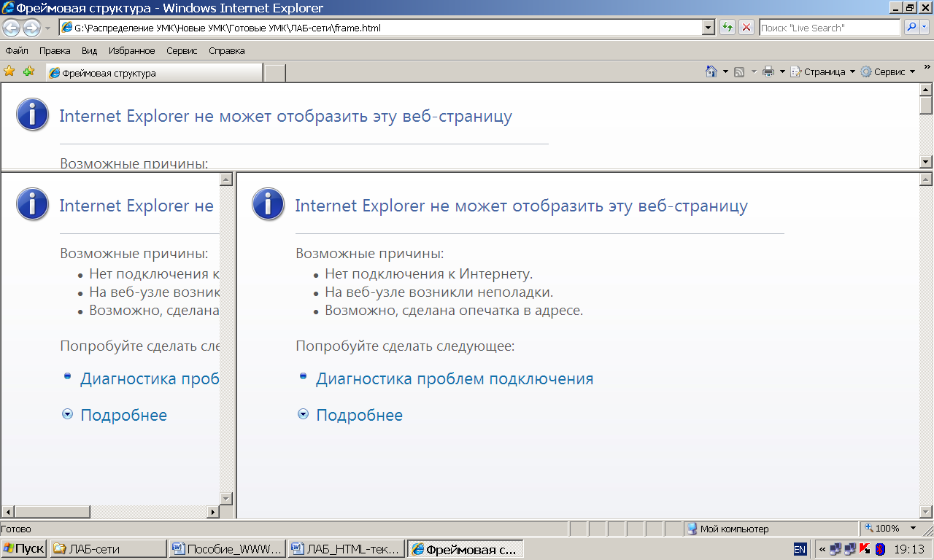
Task: Click the magnifier search button
Action: pos(911,28)
